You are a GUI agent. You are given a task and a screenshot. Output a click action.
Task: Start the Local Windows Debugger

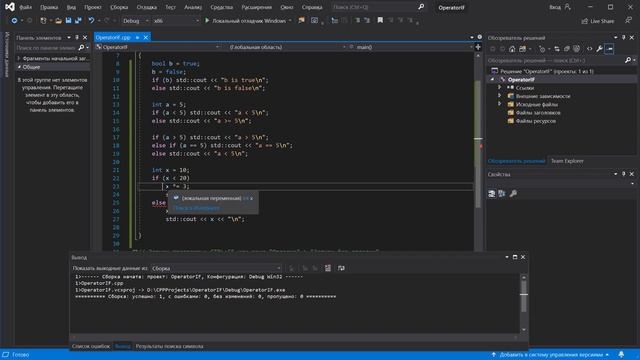(x=245, y=20)
